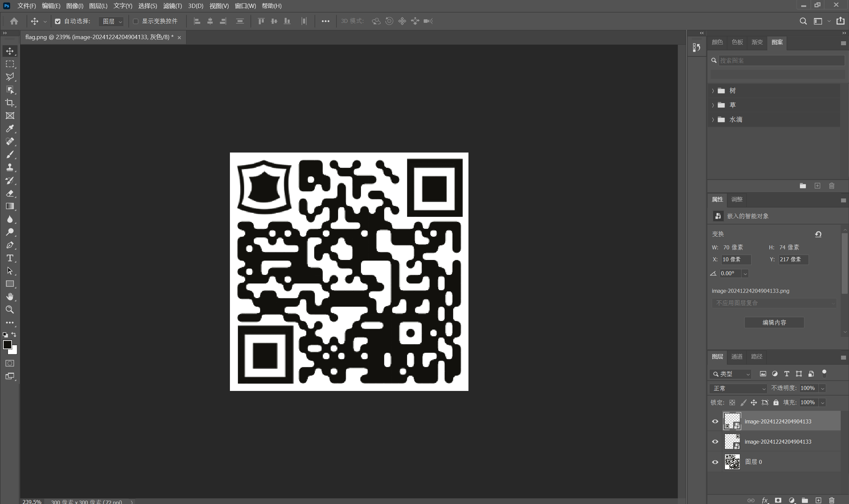Image resolution: width=849 pixels, height=504 pixels.
Task: Toggle the layer filter on/off switch
Action: pyautogui.click(x=824, y=374)
